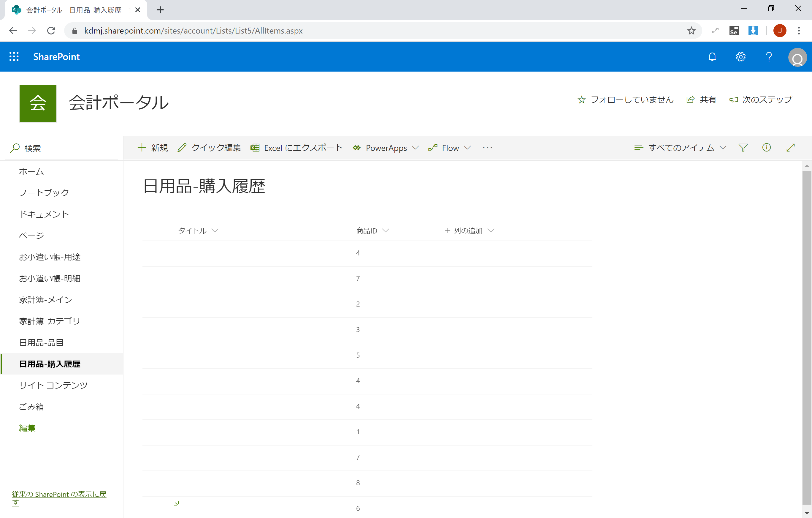Click the Excel にエクスポート button
This screenshot has height=518, width=812.
click(296, 148)
